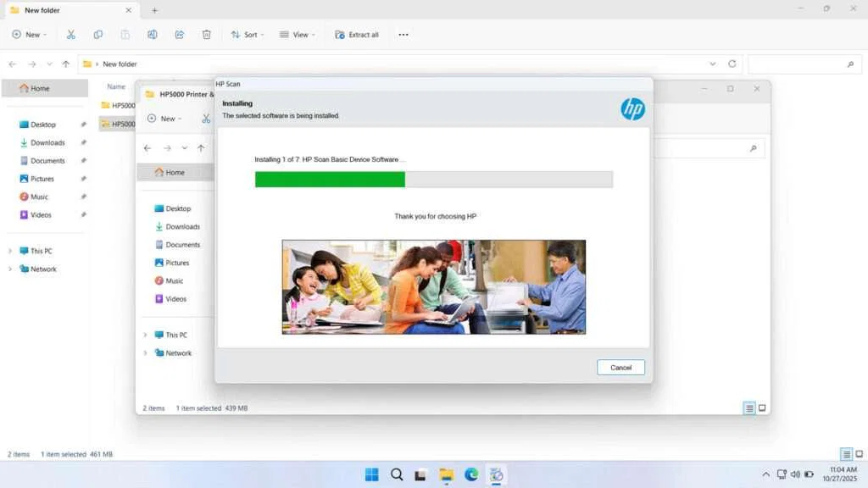Image resolution: width=868 pixels, height=488 pixels.
Task: Open the Sort dropdown
Action: [247, 35]
